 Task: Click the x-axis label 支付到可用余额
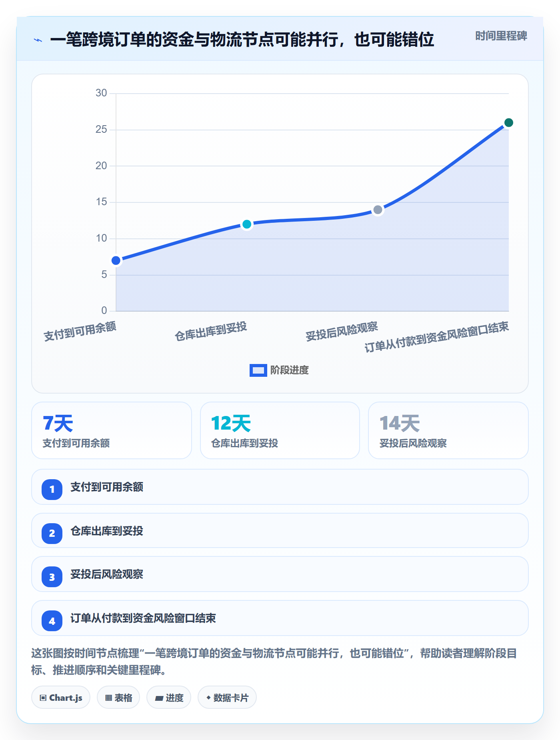pyautogui.click(x=80, y=332)
